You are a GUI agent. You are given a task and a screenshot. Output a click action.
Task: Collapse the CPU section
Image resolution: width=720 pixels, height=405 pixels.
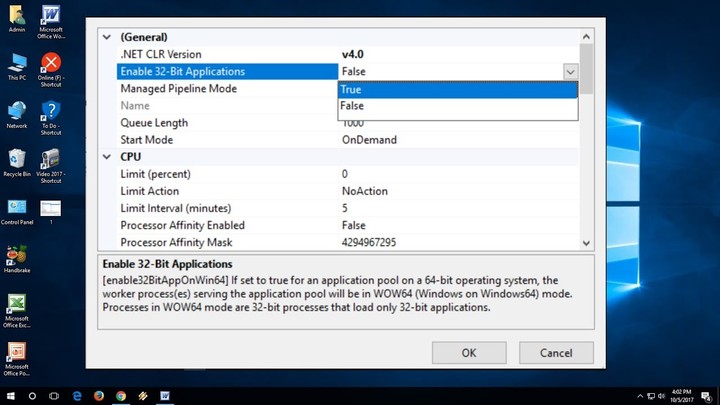pos(107,157)
